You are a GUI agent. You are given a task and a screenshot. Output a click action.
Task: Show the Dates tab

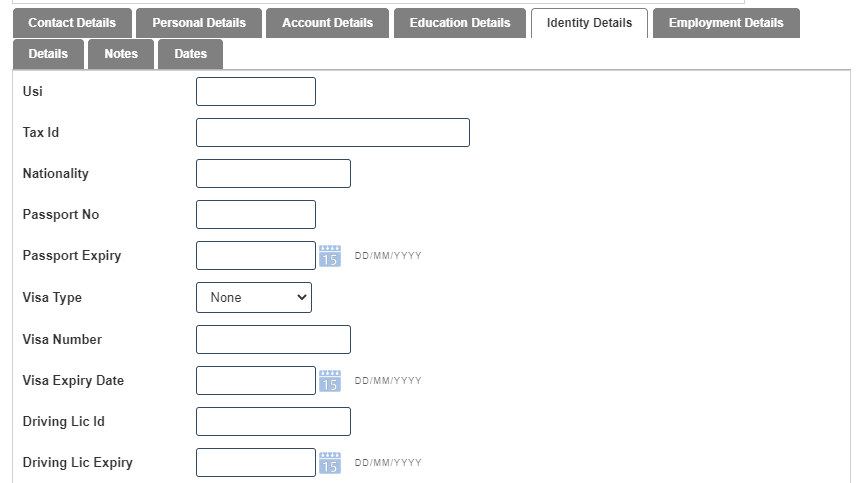coord(190,54)
